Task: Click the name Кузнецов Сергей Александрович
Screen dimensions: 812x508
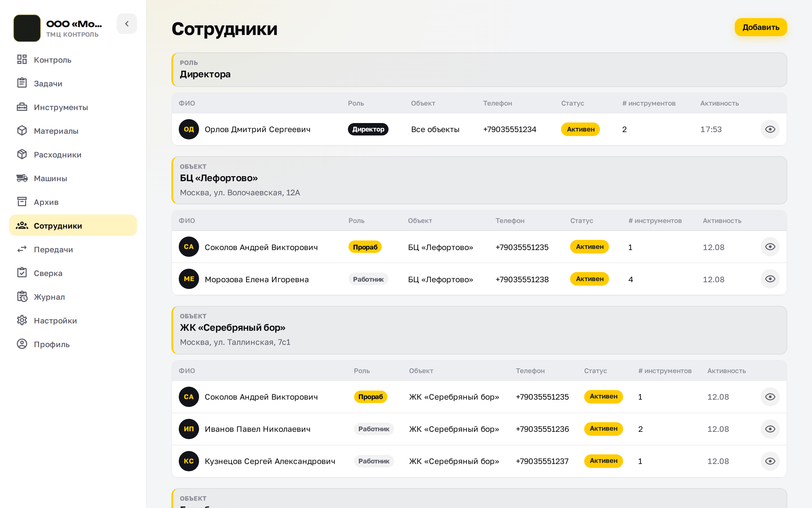Action: click(270, 461)
